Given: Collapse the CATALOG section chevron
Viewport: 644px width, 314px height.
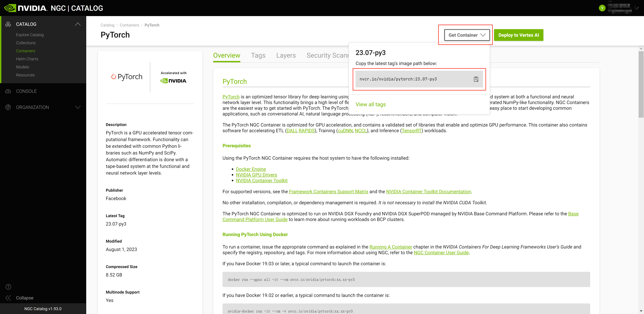Looking at the screenshot, I should coord(78,24).
